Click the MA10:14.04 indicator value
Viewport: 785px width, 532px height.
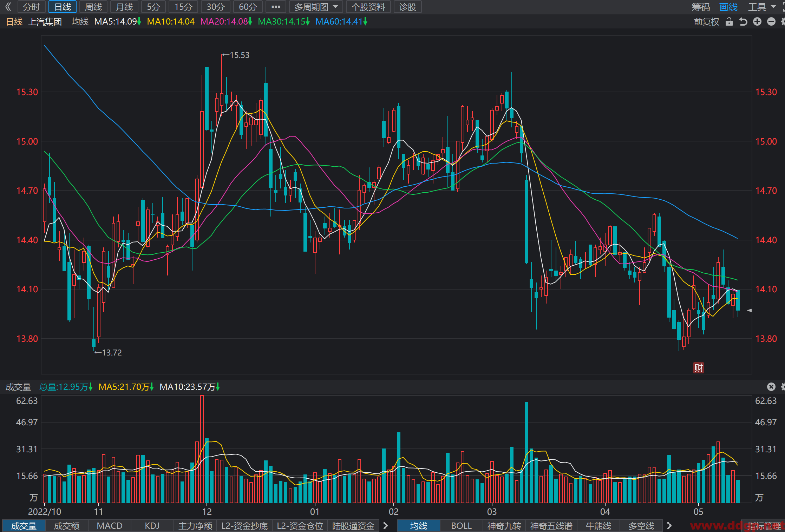171,22
